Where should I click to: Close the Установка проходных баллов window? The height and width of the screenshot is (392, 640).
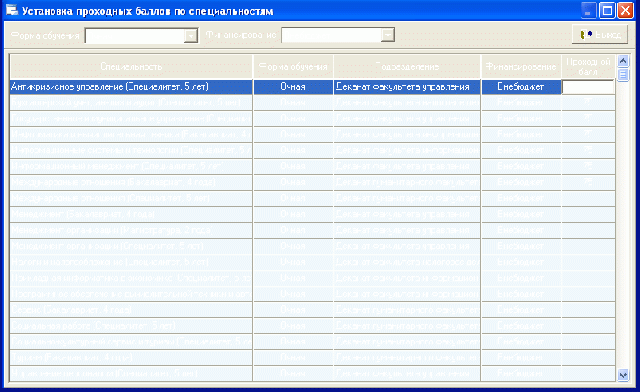tap(625, 11)
